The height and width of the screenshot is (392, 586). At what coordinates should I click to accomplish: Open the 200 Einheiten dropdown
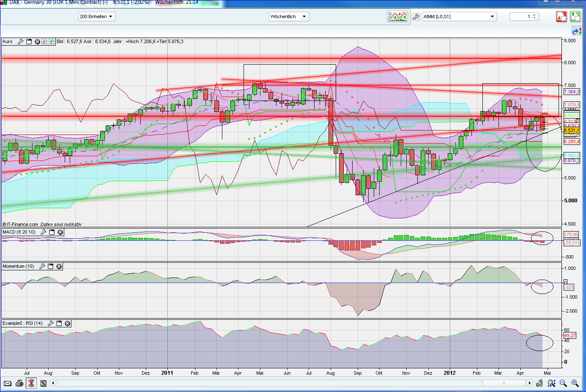pyautogui.click(x=98, y=16)
